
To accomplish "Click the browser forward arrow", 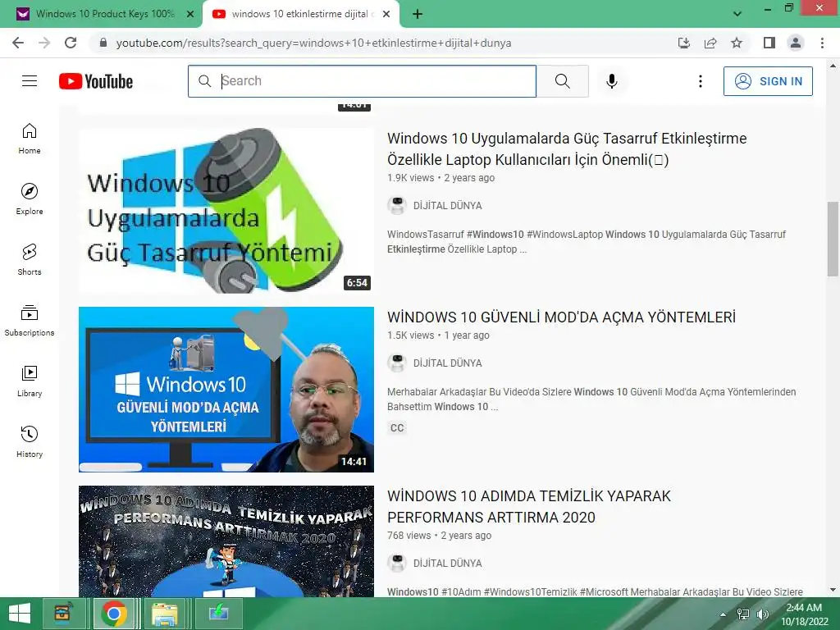I will [44, 43].
